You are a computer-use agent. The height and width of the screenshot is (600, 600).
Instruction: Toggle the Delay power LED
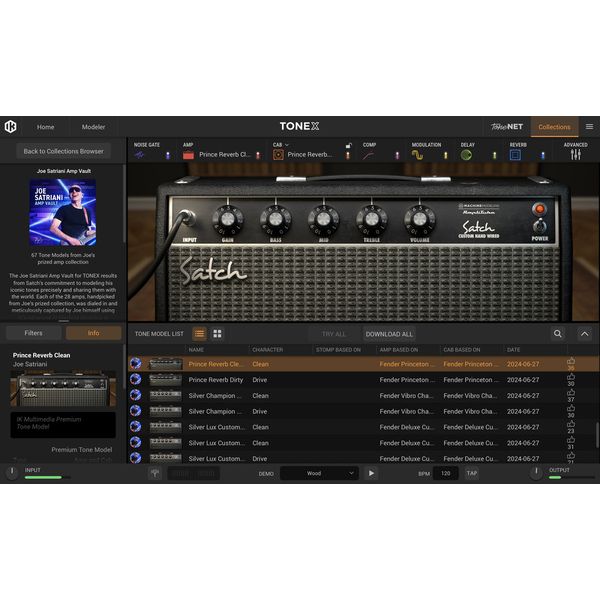click(x=494, y=155)
